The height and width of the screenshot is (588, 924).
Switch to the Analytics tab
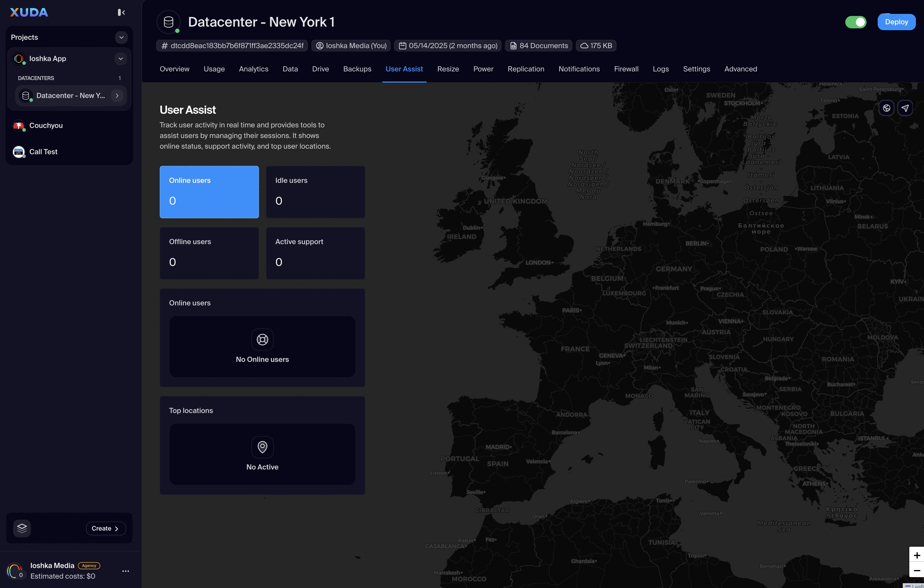254,69
